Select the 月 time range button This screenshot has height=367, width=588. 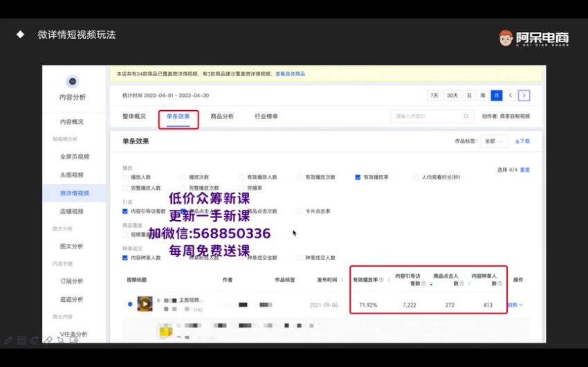pos(496,96)
